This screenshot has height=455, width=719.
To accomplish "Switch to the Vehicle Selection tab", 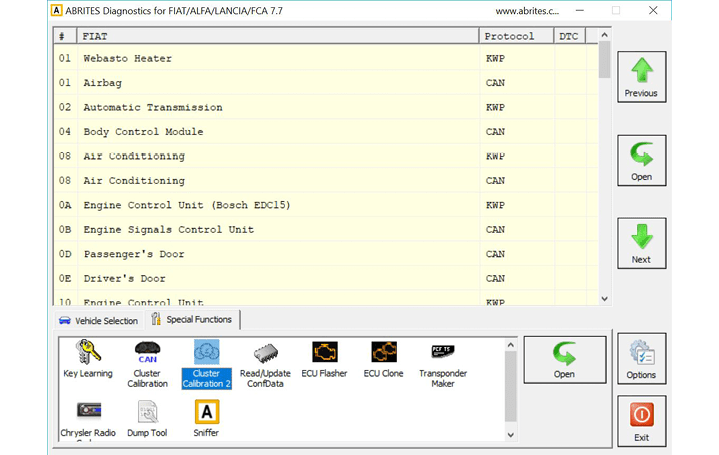I will pyautogui.click(x=98, y=321).
